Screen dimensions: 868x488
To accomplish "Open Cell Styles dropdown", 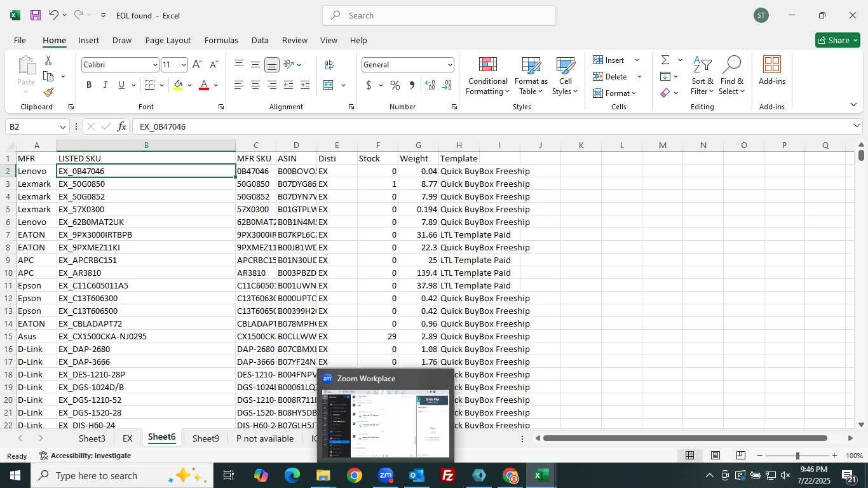I will click(x=565, y=76).
